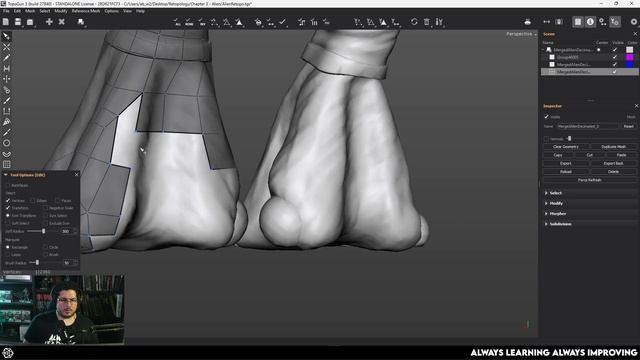
Task: Click the Reload button in the Inspector
Action: tap(566, 172)
